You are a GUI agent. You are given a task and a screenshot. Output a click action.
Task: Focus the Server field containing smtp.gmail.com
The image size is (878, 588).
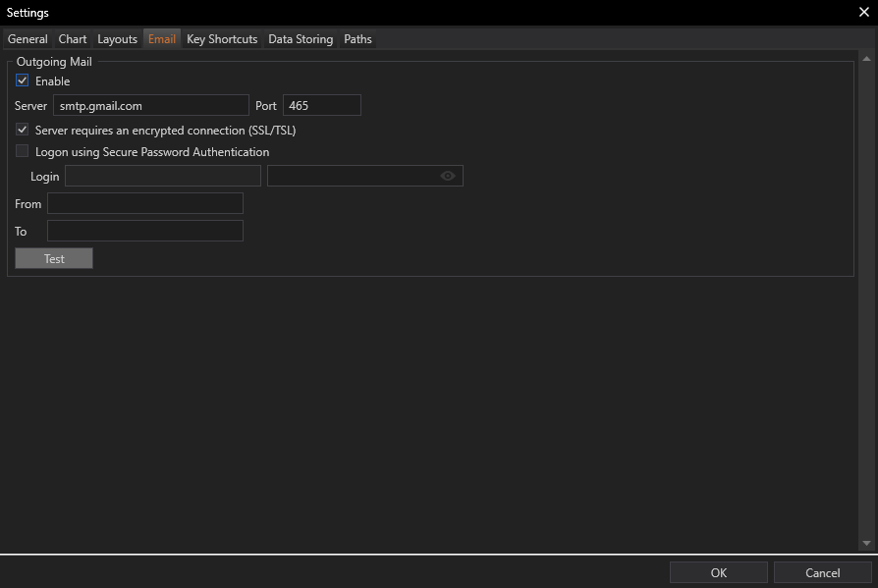[x=150, y=105]
